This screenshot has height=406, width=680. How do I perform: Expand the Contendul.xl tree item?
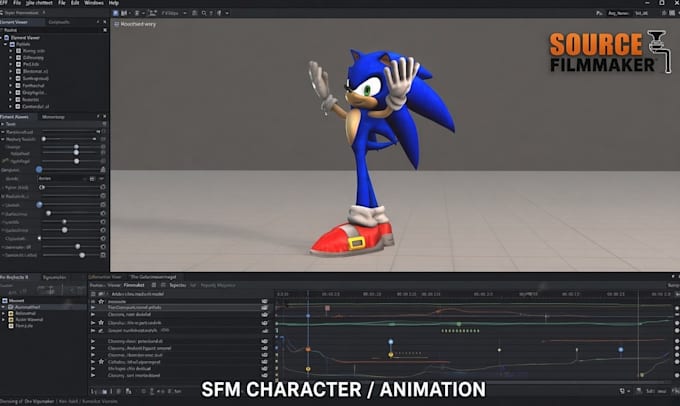[x=11, y=106]
